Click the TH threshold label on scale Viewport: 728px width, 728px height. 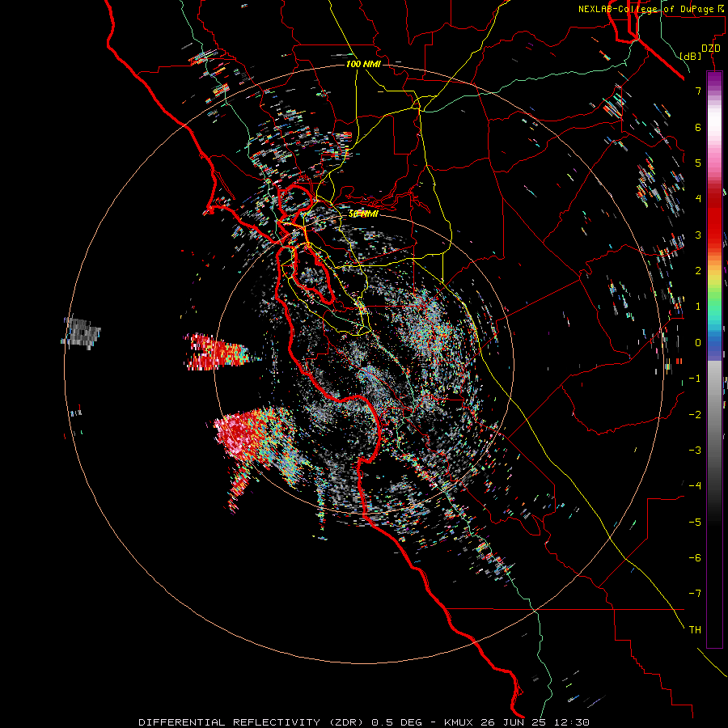[695, 630]
